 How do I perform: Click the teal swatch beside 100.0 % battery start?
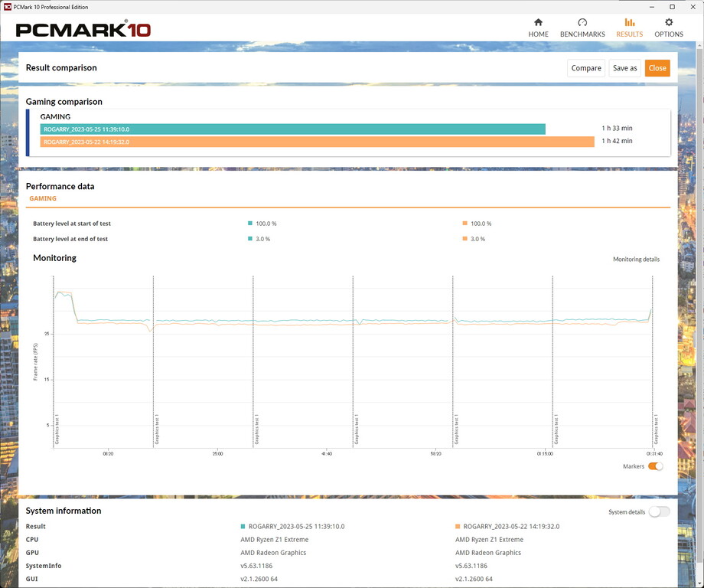pos(250,224)
